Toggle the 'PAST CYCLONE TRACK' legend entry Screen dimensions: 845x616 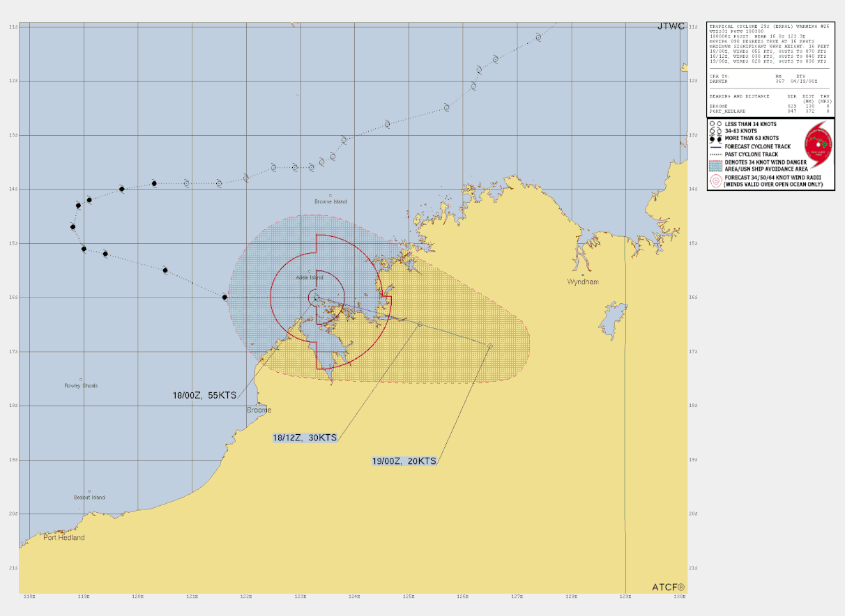click(x=752, y=154)
